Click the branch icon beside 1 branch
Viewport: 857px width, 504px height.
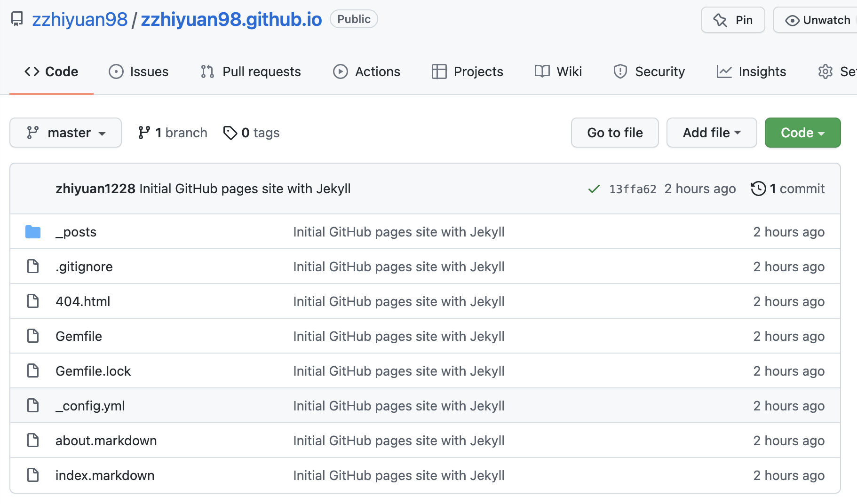(144, 133)
